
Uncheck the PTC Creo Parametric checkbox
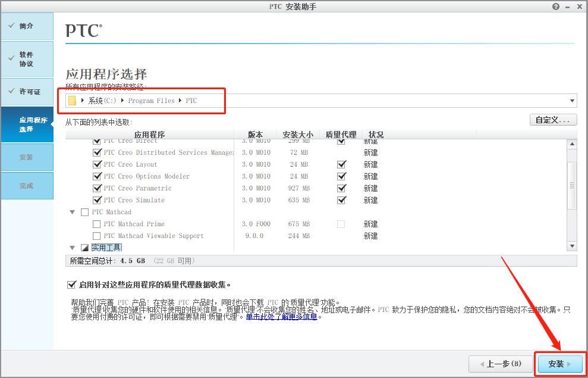tap(97, 188)
